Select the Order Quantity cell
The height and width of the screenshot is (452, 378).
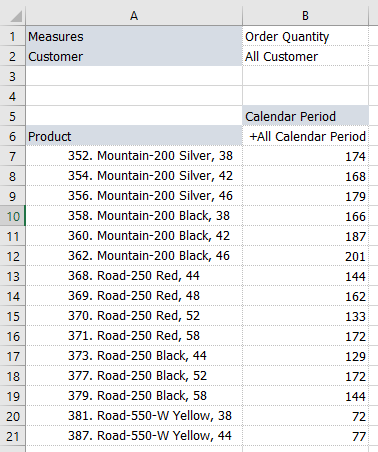click(305, 36)
